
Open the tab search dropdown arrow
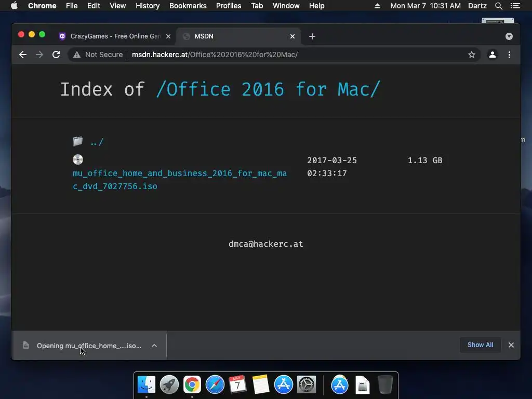(509, 36)
